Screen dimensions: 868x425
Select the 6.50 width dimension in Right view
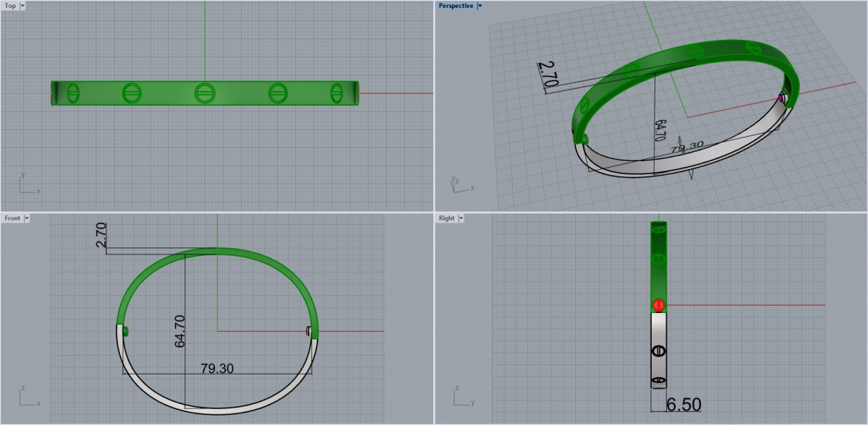pos(684,405)
